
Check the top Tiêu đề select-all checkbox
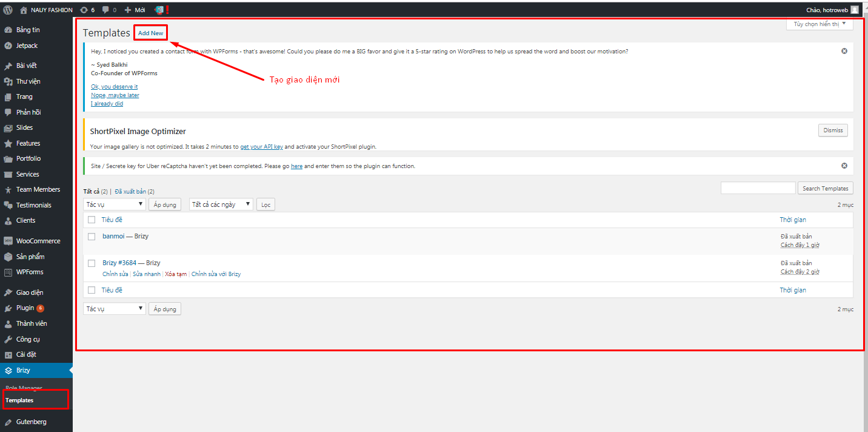pos(92,220)
